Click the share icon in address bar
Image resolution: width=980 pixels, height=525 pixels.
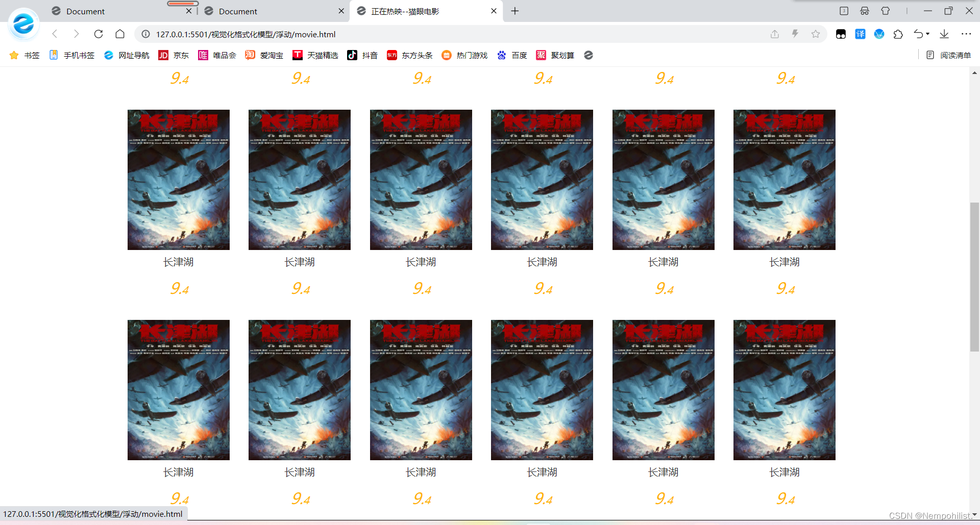[x=775, y=34]
